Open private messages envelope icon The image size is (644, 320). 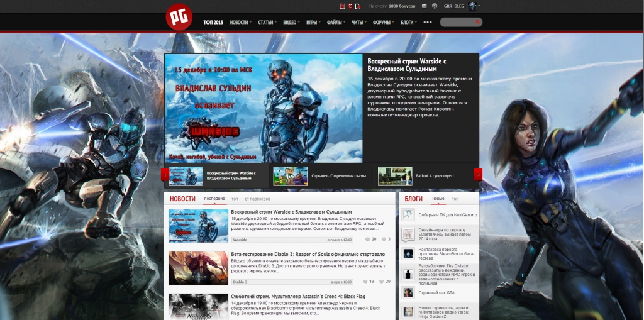coord(426,6)
